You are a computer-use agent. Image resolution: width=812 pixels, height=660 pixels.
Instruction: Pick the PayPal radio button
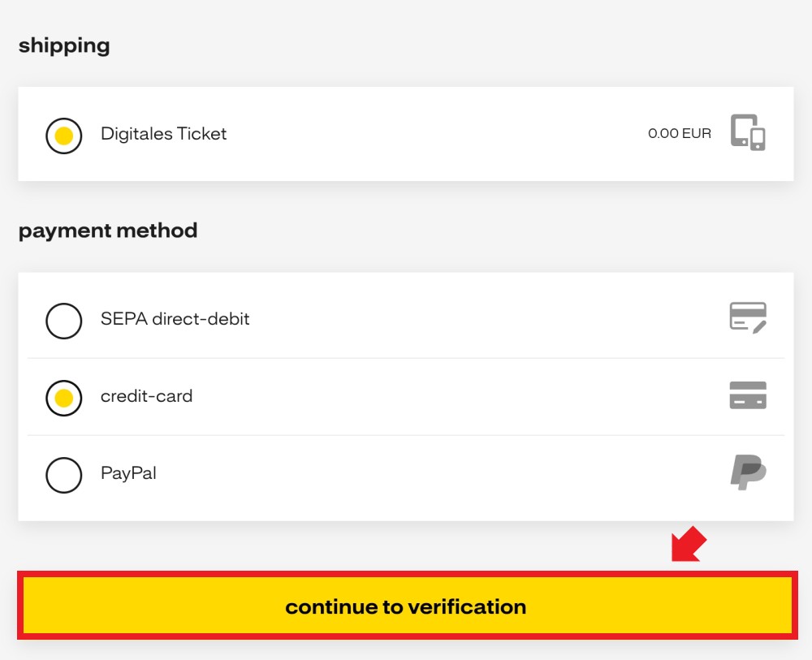point(63,475)
